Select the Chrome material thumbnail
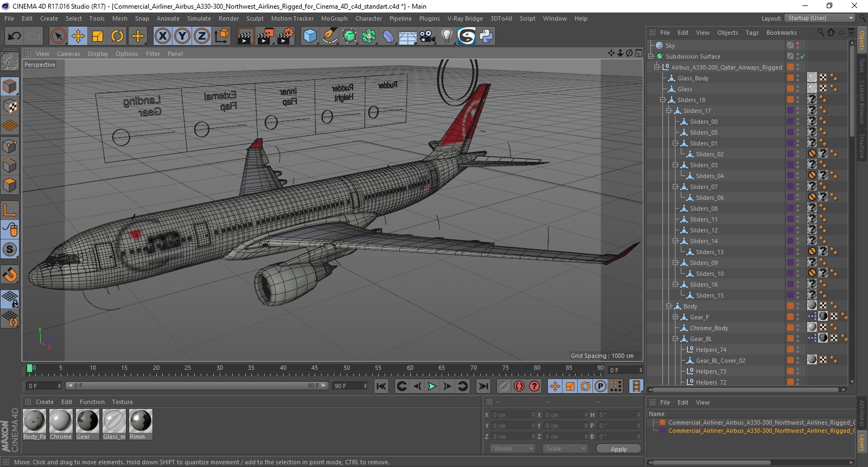The image size is (868, 467). (x=60, y=424)
